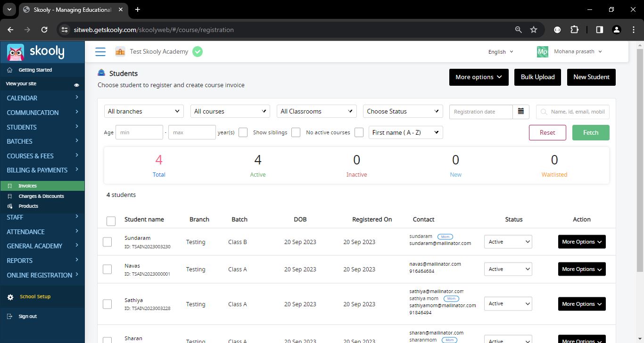This screenshot has width=644, height=343.
Task: Open the Choose Status dropdown
Action: point(403,111)
